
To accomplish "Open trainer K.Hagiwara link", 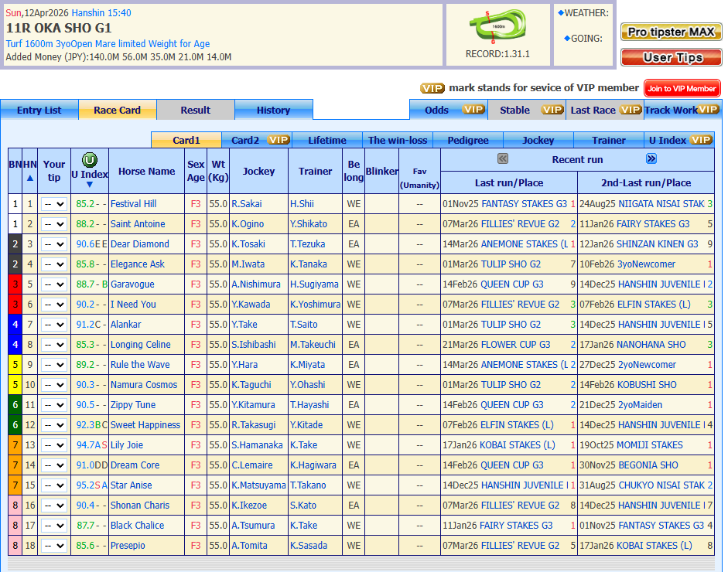I will tap(313, 465).
